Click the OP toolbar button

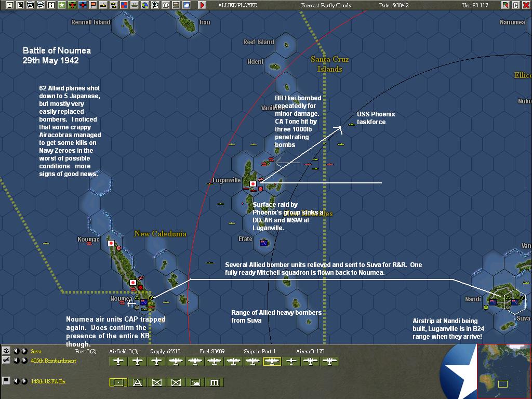click(166, 5)
